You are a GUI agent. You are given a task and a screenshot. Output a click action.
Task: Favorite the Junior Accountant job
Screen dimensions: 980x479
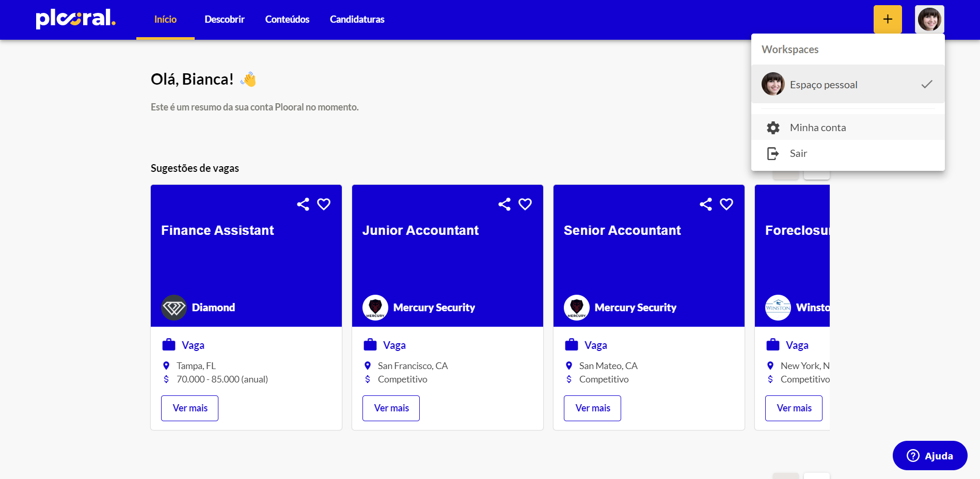[525, 204]
